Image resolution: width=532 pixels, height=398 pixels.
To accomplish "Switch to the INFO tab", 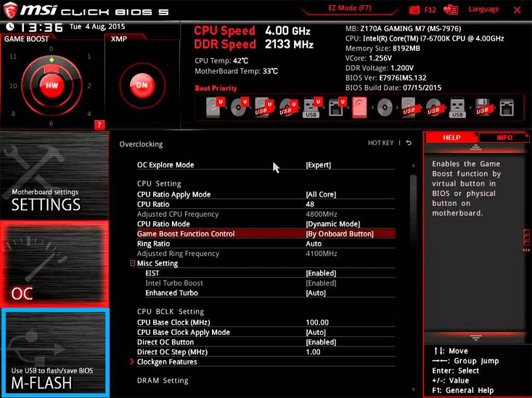I will (x=504, y=138).
